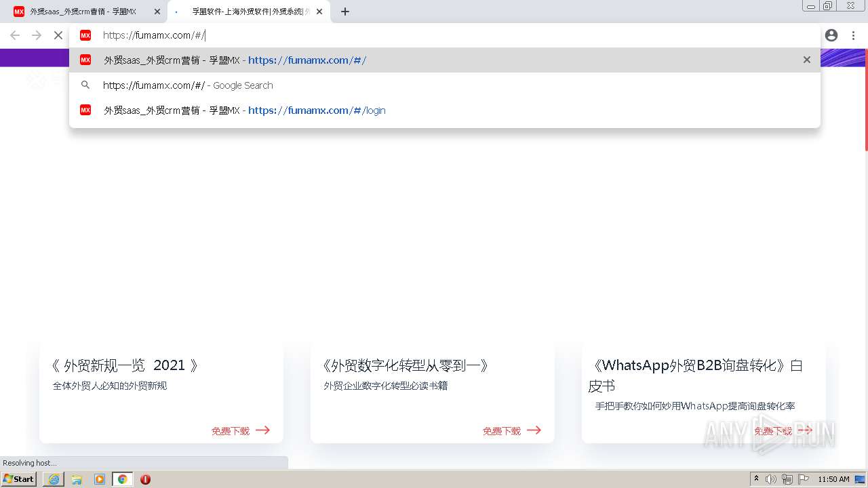The width and height of the screenshot is (868, 488).
Task: Download 外贸新规一览 2021 via 免费下载
Action: tap(241, 430)
